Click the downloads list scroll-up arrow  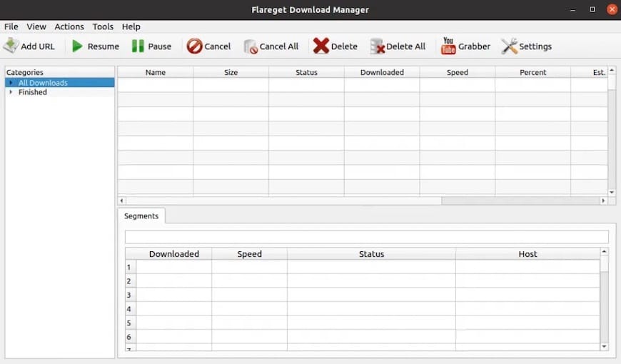tap(612, 71)
